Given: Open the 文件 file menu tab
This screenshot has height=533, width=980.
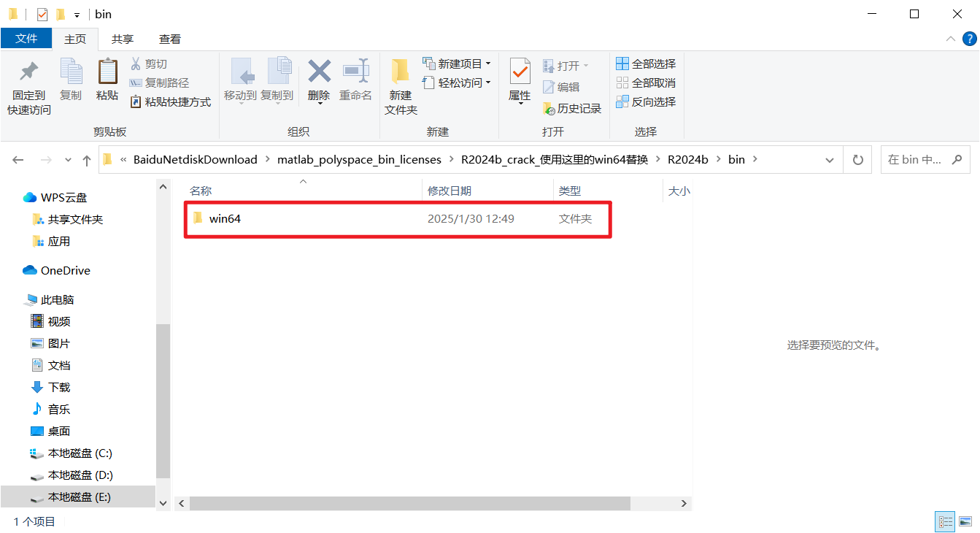Looking at the screenshot, I should point(26,39).
